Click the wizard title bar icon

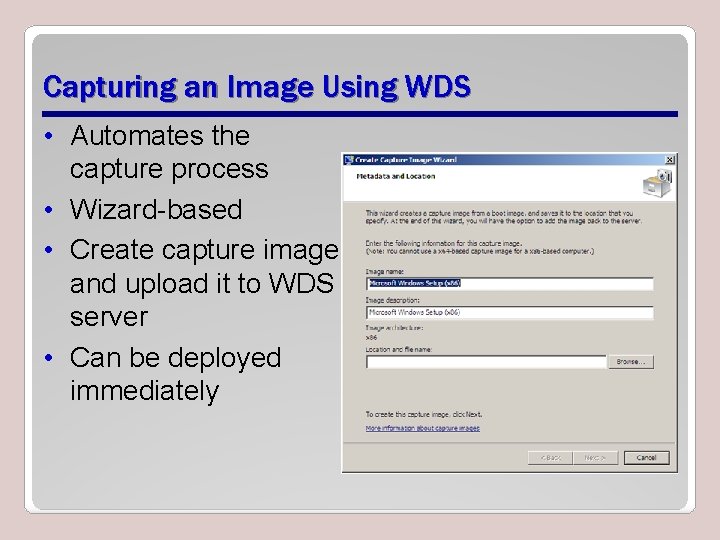tap(349, 160)
